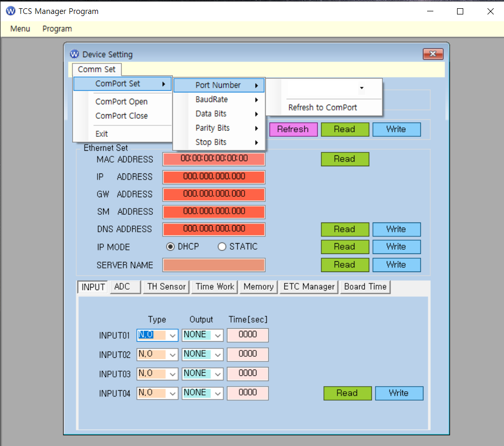Click Write button for DNS ADDRESS
This screenshot has width=504, height=446.
[x=397, y=229]
